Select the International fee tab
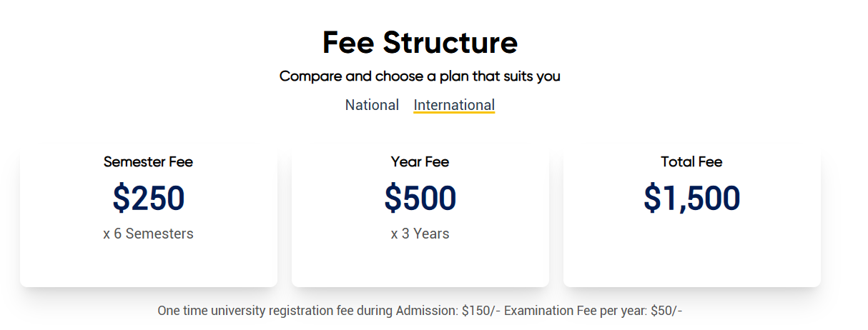 pyautogui.click(x=454, y=105)
